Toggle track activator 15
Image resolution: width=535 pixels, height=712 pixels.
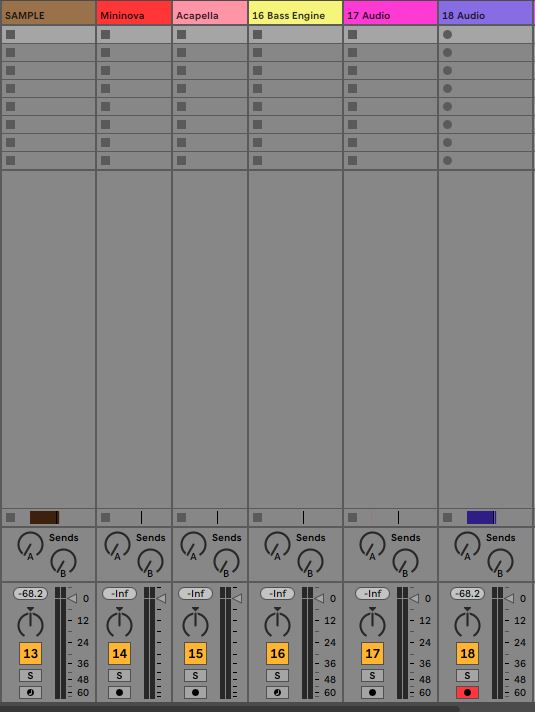pos(195,653)
